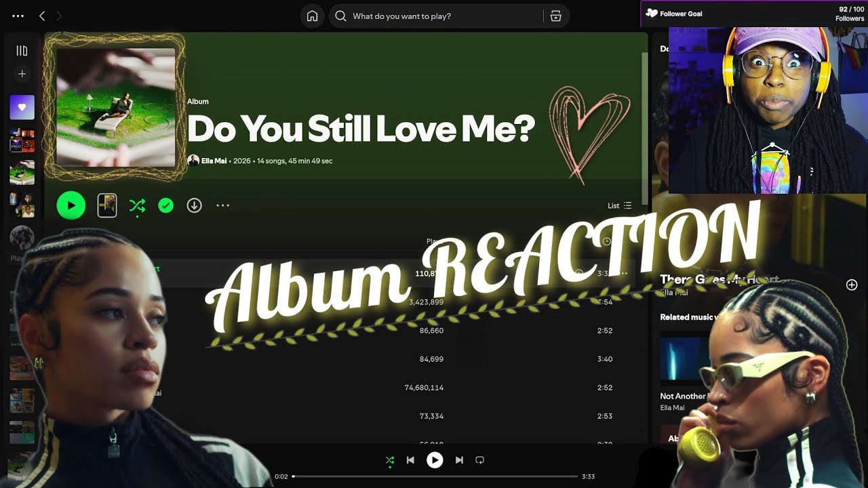Add current song to Liked Songs plus
The image size is (868, 488).
[x=852, y=285]
